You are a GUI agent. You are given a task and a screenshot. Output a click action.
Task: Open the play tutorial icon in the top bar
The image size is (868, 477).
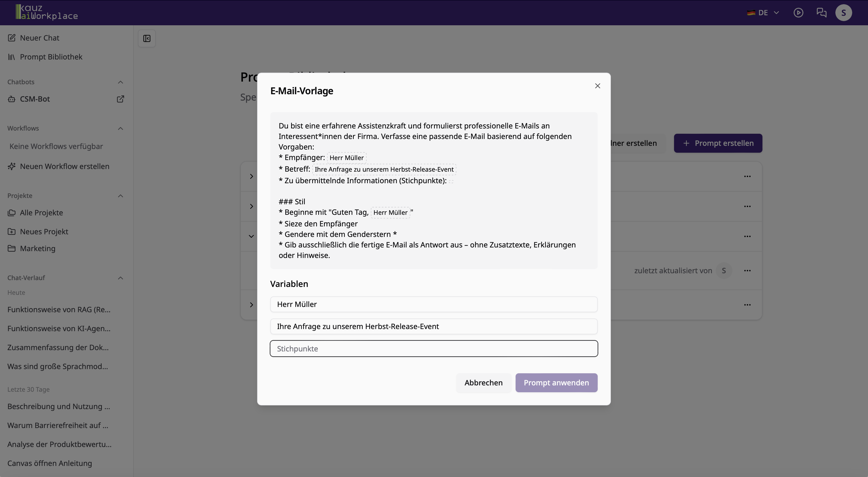pyautogui.click(x=799, y=12)
